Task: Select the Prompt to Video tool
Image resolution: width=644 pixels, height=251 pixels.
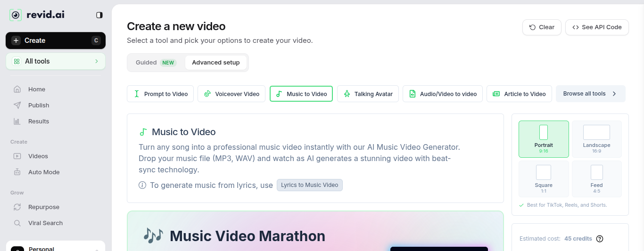Action: [160, 94]
